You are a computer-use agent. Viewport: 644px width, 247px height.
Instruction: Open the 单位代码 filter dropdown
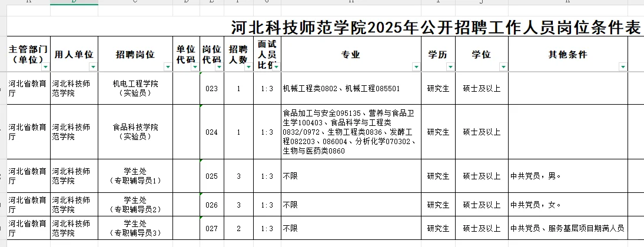[195, 67]
